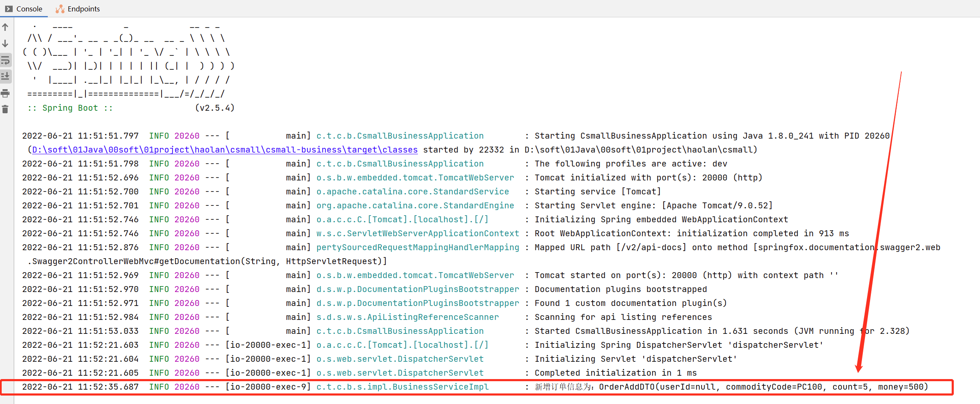
Task: Click 'Started CsmallBusinessApplication in 1.631 seconds' message
Action: coord(722,331)
